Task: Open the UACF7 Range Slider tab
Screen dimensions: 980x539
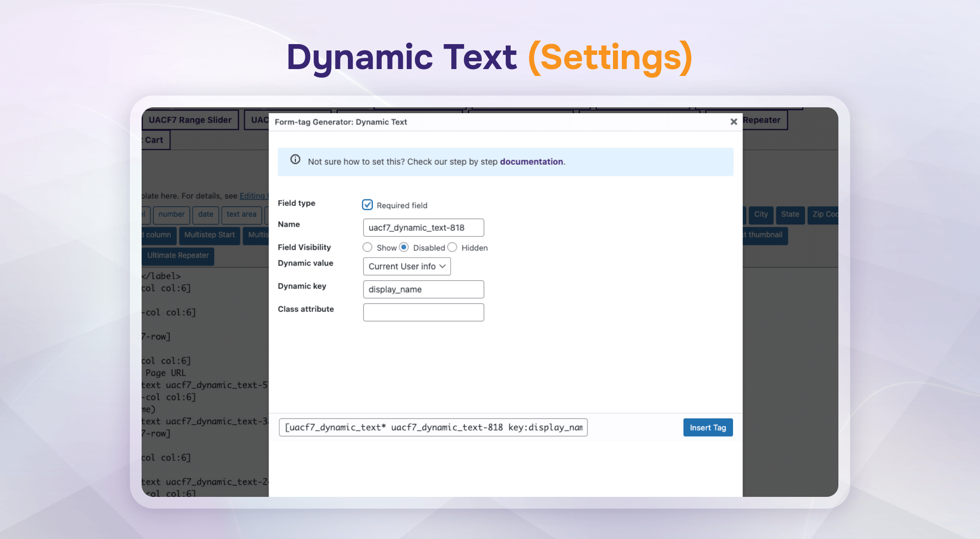Action: coord(190,120)
